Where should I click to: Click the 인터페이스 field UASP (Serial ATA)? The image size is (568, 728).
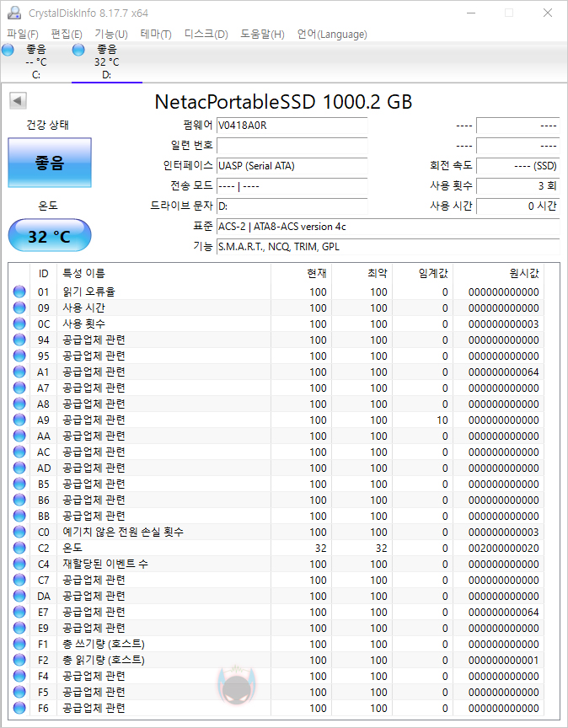tap(292, 166)
